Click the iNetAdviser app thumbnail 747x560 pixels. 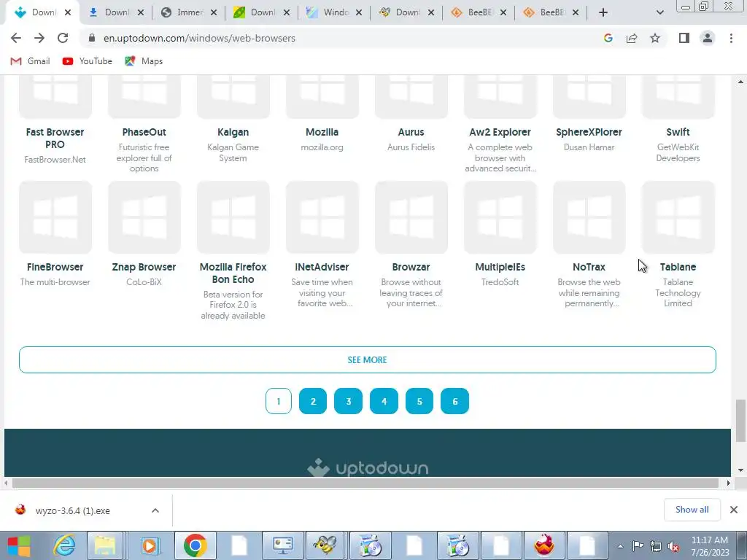(322, 217)
